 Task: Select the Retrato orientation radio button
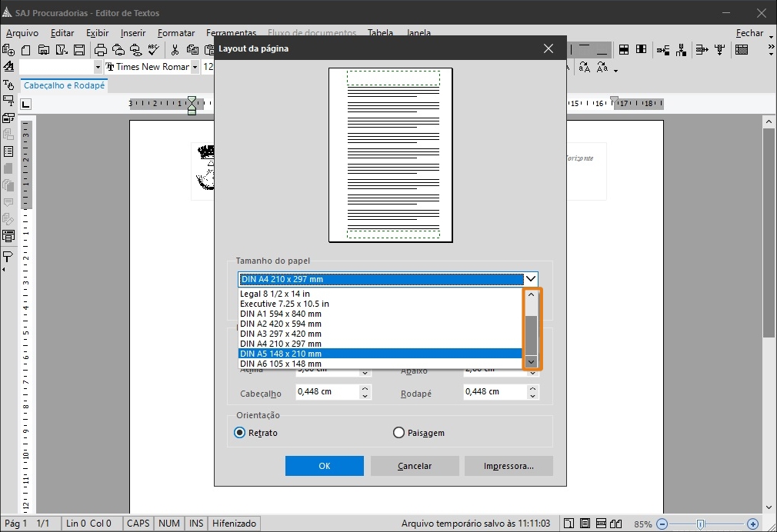click(239, 433)
